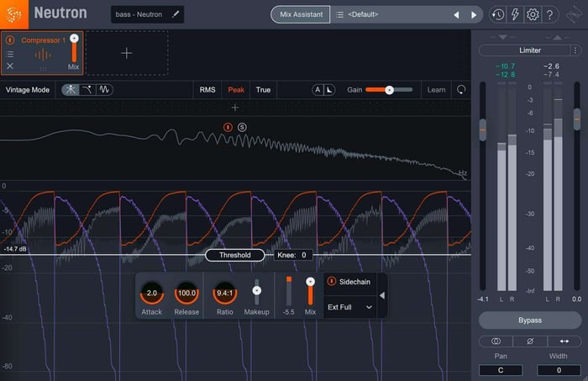588x381 pixels.
Task: Click the input down-arrow indicator above meters
Action: pos(502,37)
